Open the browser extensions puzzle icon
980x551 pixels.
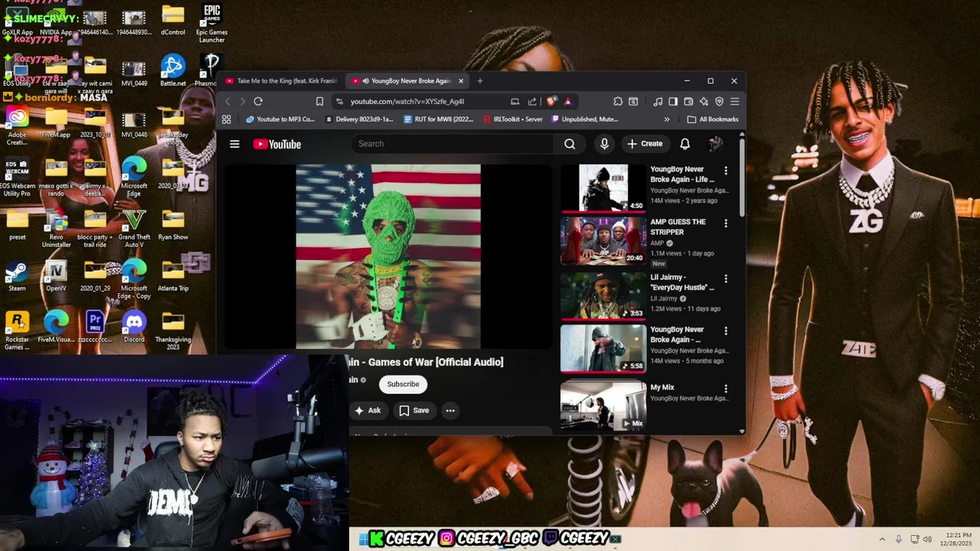[x=618, y=101]
